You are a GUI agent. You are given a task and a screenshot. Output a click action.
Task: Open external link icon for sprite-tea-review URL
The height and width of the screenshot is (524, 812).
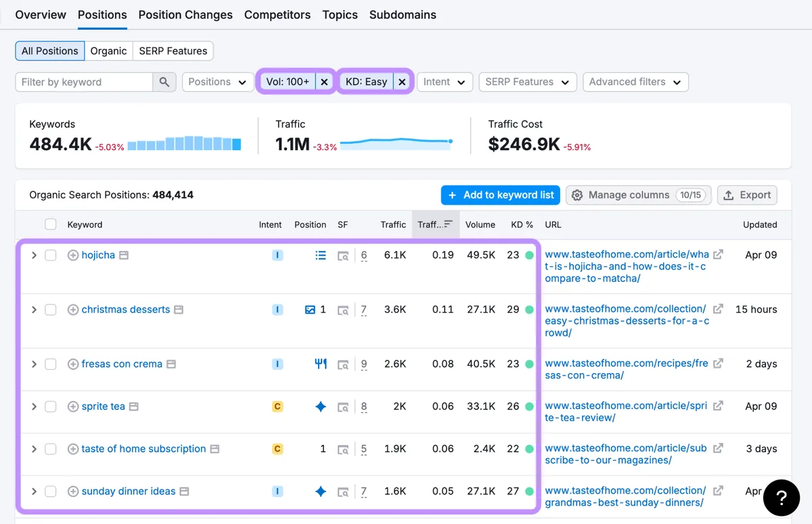[x=718, y=406]
